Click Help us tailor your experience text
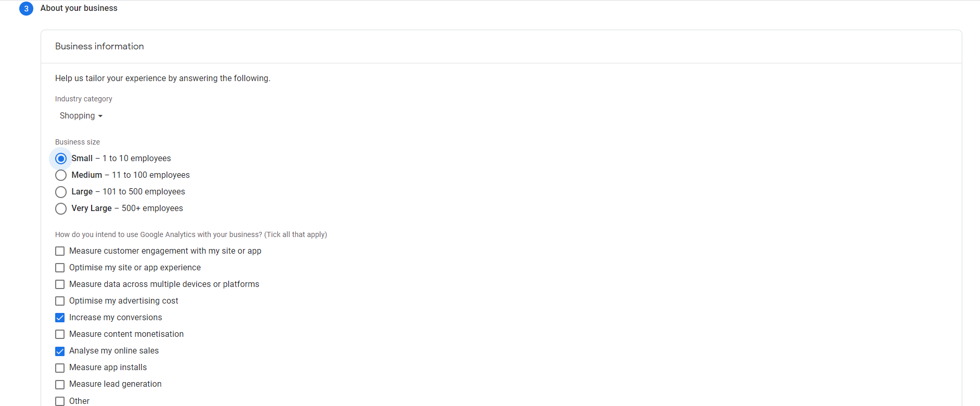The height and width of the screenshot is (406, 980). [x=163, y=78]
